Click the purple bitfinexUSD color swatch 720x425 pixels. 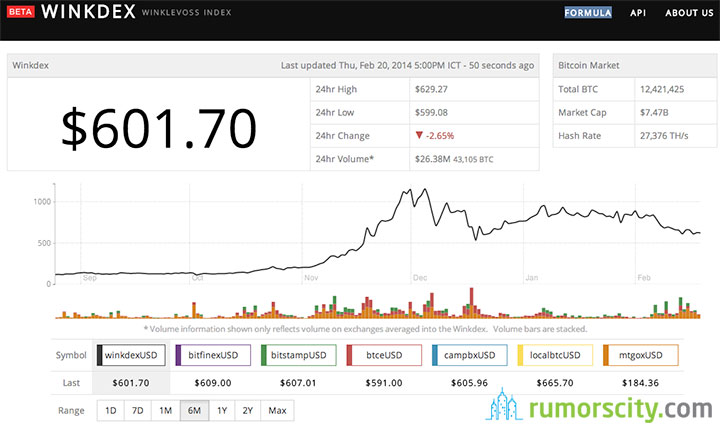[178, 355]
